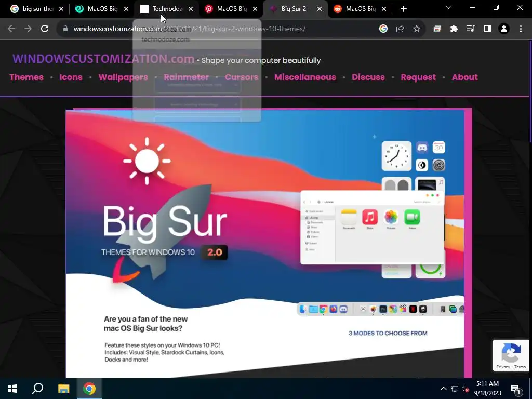Go to the About page

click(x=464, y=77)
